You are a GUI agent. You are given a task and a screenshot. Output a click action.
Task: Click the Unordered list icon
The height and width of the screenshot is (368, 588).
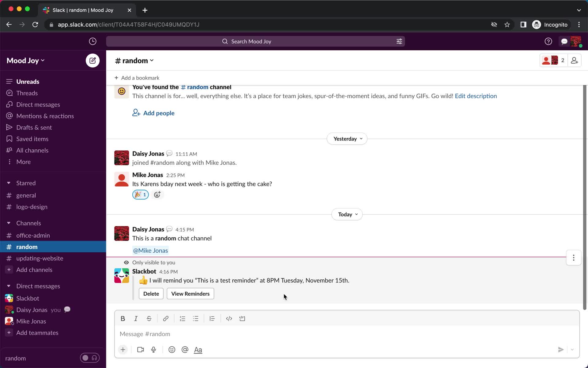click(x=196, y=318)
